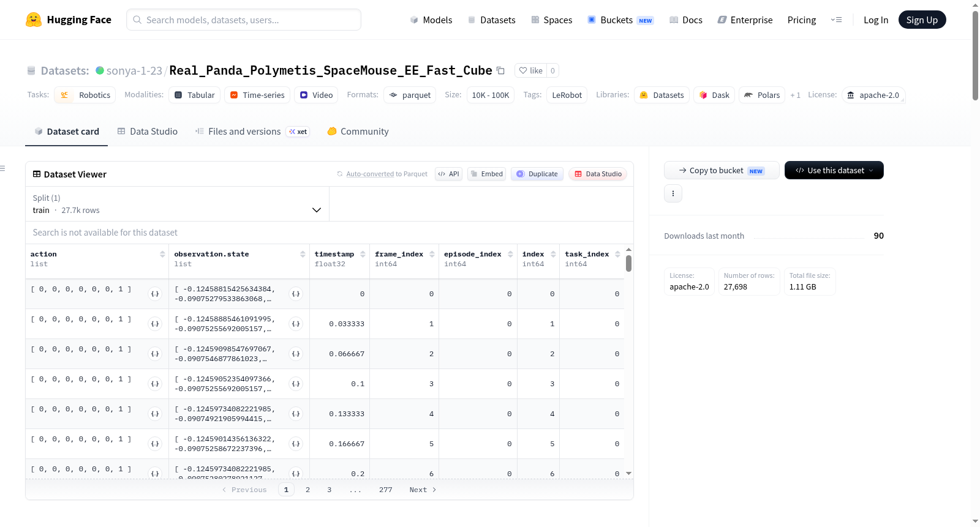Click the Sign Up button
Image resolution: width=980 pixels, height=527 pixels.
point(922,20)
